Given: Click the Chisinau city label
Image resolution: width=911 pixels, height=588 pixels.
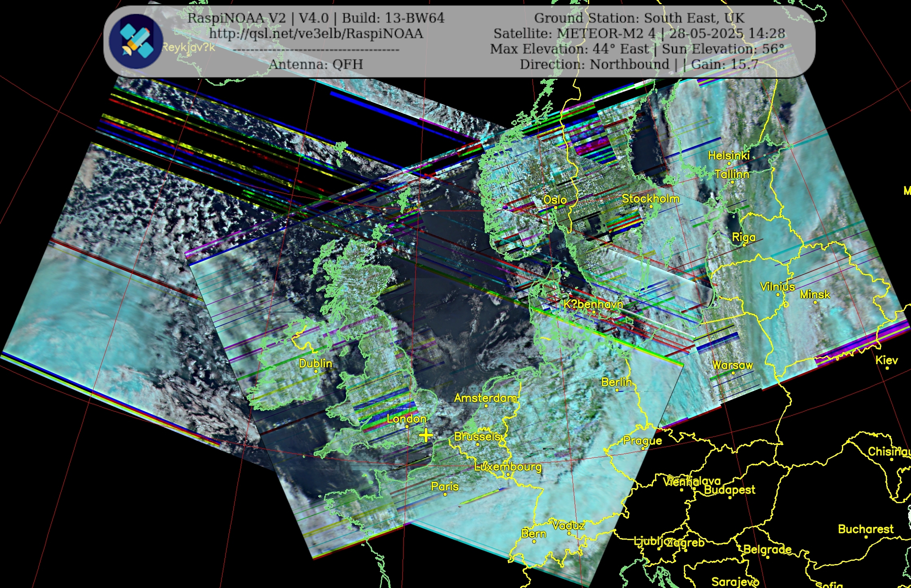Looking at the screenshot, I should 889,452.
